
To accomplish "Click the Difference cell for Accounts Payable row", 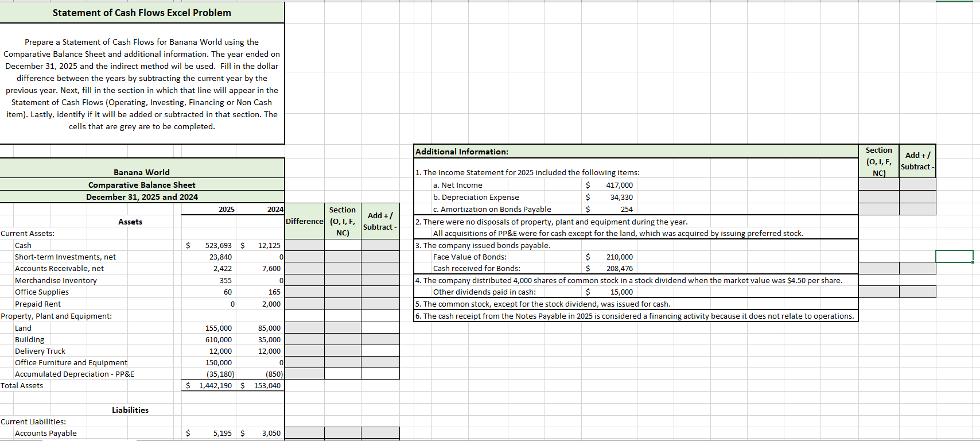I will tap(305, 433).
